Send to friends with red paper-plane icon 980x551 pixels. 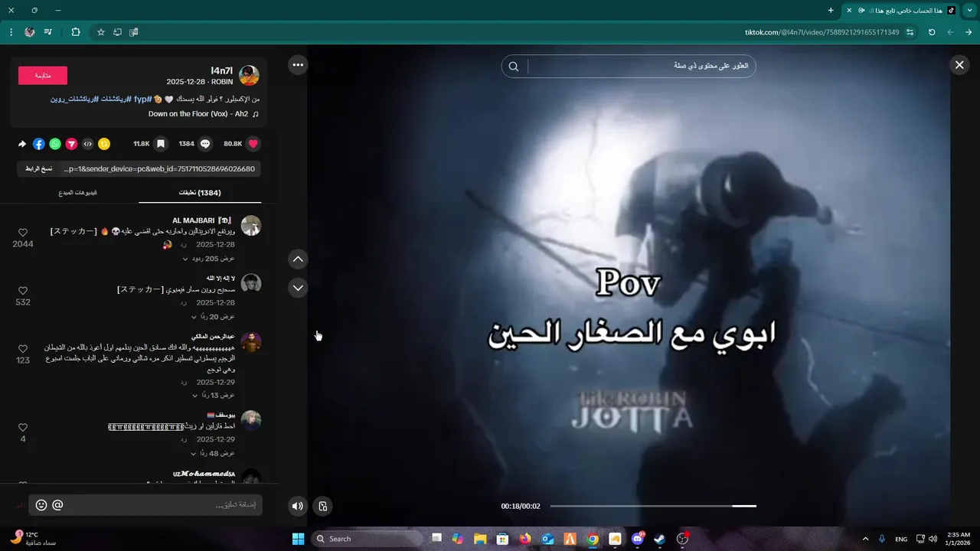point(71,144)
